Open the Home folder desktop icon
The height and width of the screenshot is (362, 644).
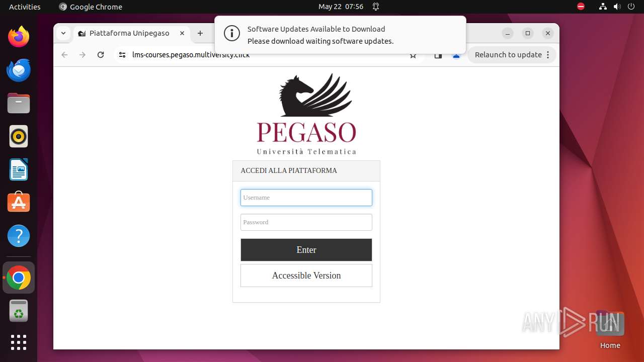click(610, 330)
